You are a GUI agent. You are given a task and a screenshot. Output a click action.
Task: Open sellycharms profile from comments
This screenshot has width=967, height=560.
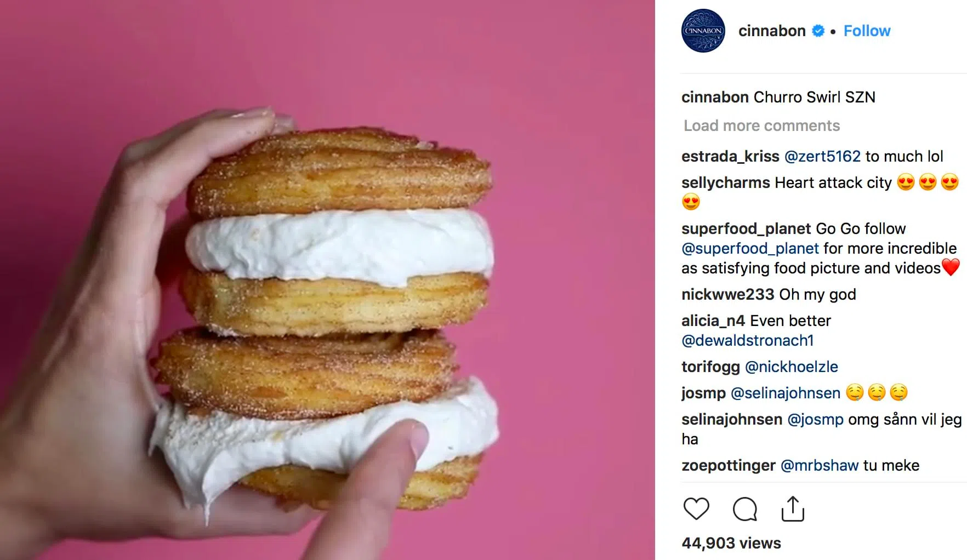click(726, 182)
